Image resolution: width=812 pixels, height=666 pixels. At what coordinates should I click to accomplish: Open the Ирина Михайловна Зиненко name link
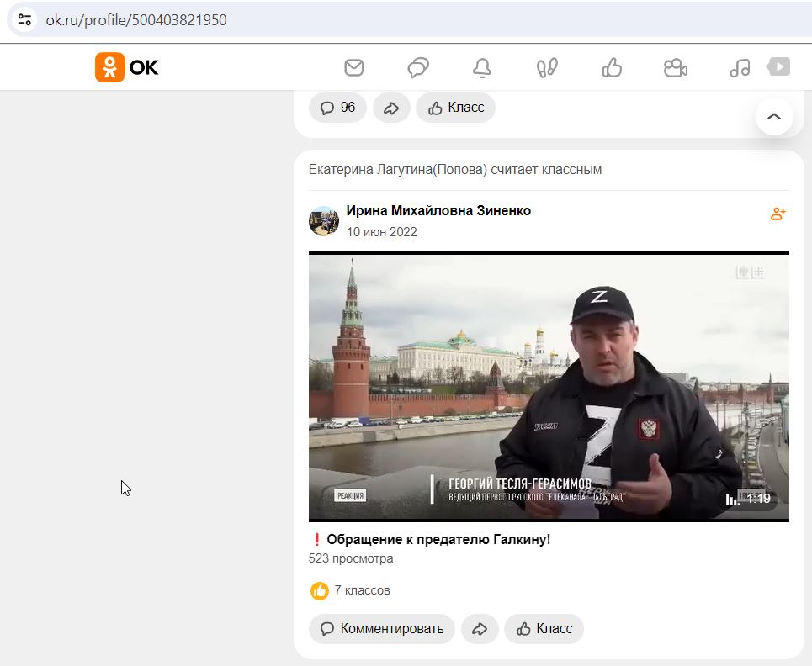pos(438,210)
